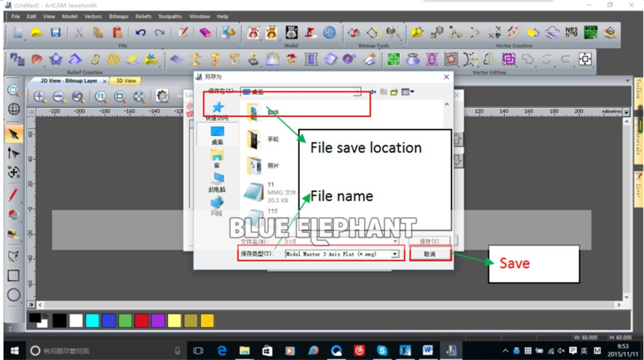This screenshot has height=360, width=644.
Task: Close the Save As dialog
Action: pyautogui.click(x=446, y=77)
